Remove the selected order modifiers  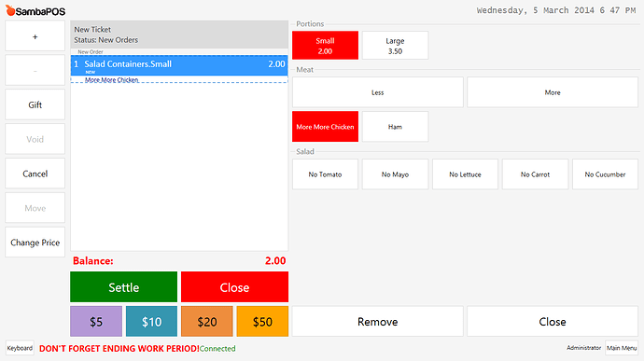pos(377,321)
